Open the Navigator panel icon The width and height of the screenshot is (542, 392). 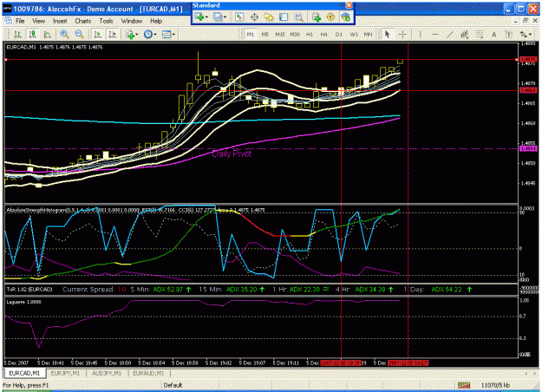tap(269, 16)
